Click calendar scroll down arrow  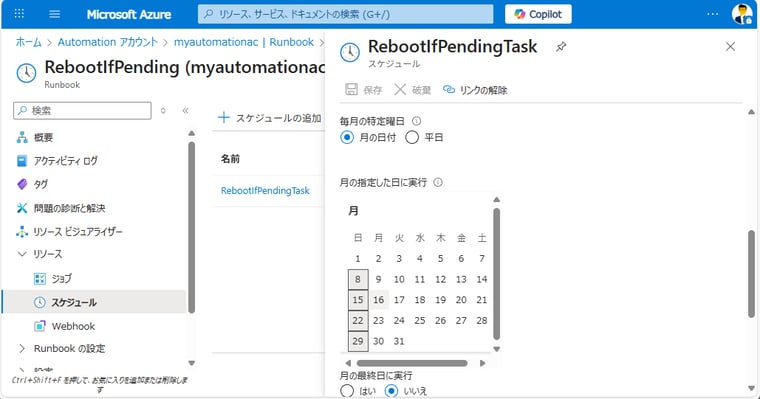(496, 349)
